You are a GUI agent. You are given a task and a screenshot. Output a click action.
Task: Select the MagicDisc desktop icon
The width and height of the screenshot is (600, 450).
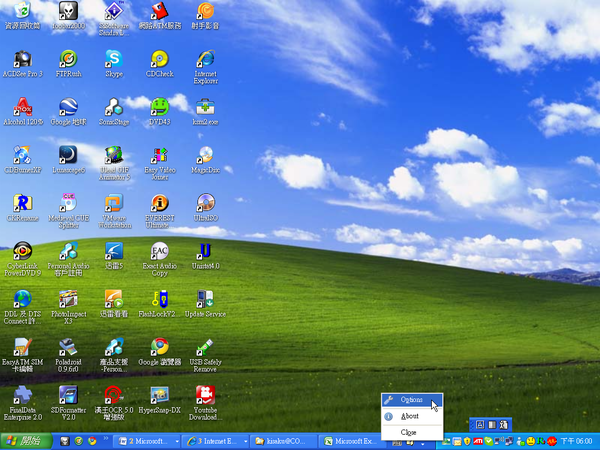click(206, 160)
